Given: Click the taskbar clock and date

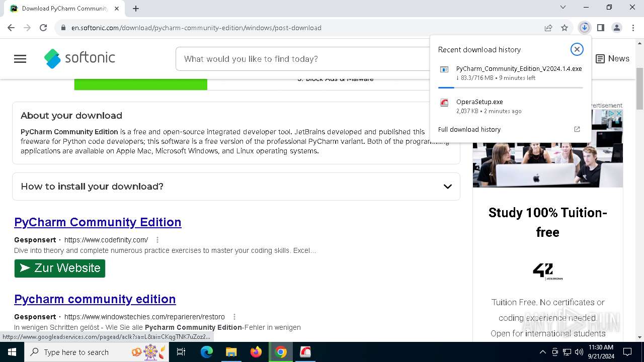Looking at the screenshot, I should [601, 352].
